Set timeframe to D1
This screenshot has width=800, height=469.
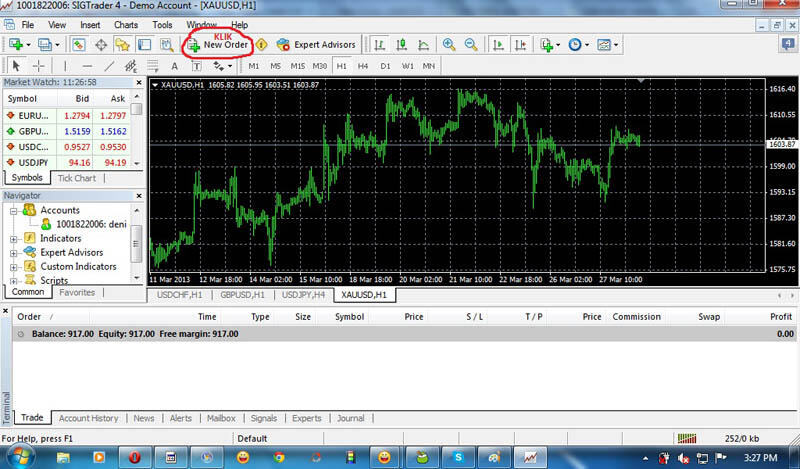385,66
